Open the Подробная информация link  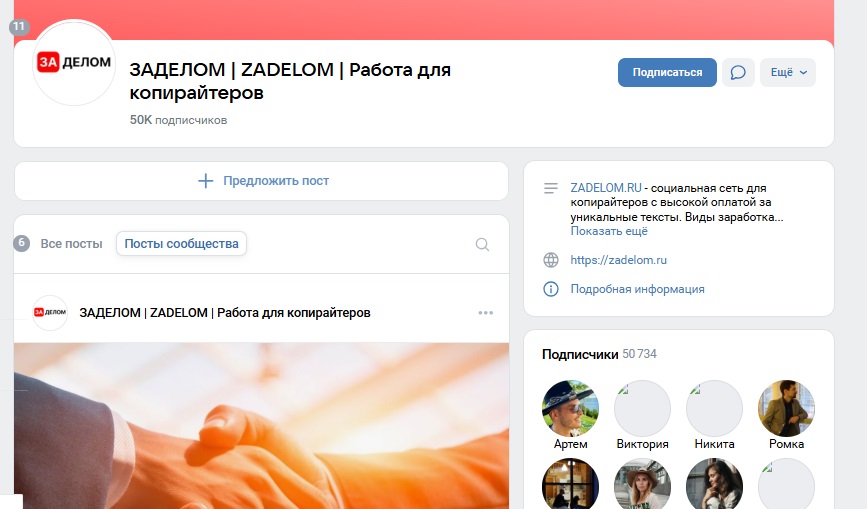(638, 289)
